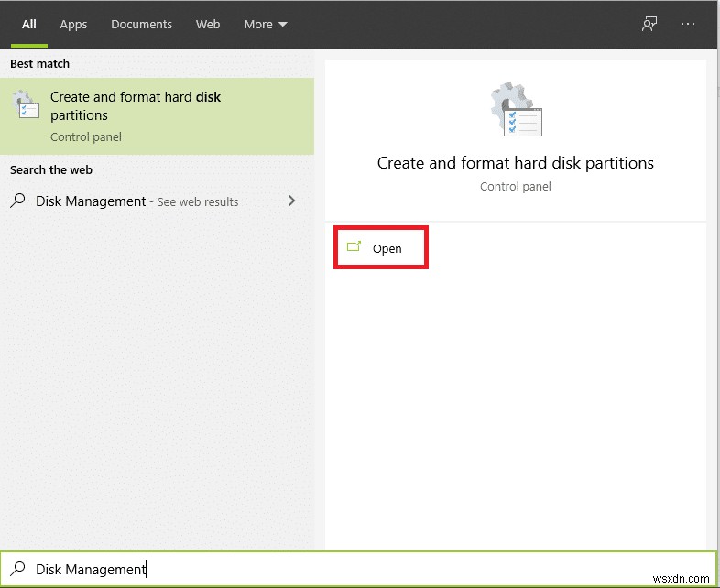Viewport: 720px width, 588px height.
Task: Click the Best match heading
Action: (40, 64)
